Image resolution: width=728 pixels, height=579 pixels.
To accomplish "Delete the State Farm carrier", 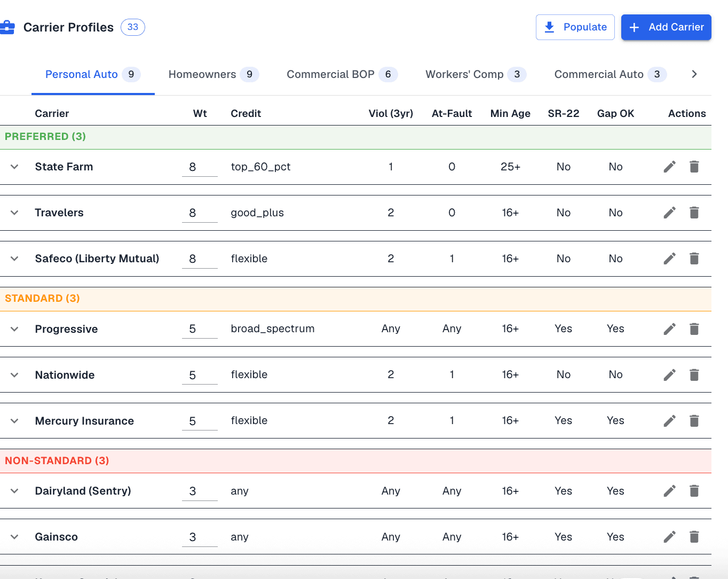I will [x=694, y=167].
